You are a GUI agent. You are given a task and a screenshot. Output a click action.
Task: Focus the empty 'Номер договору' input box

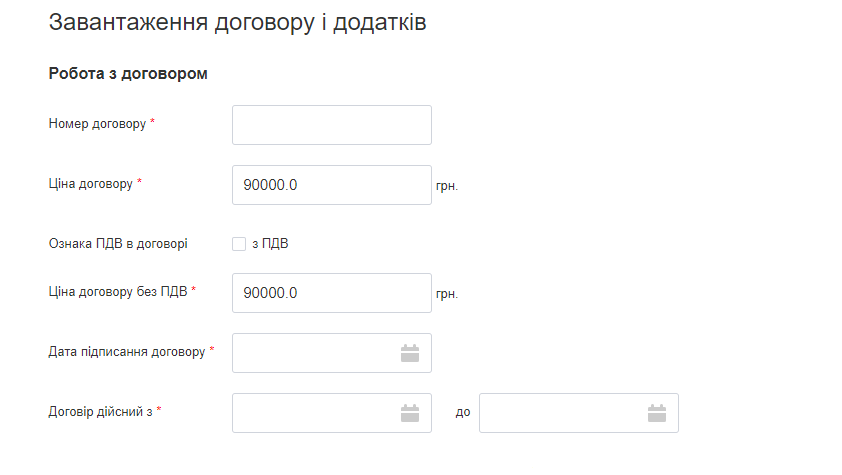[331, 125]
